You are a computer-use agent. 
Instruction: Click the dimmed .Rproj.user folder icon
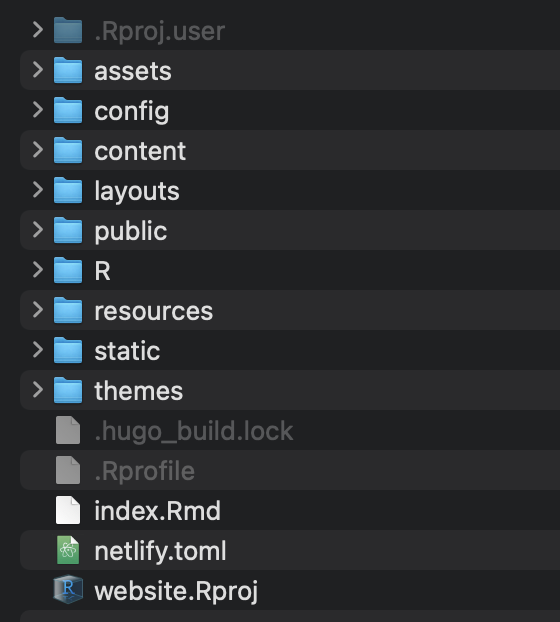(68, 30)
